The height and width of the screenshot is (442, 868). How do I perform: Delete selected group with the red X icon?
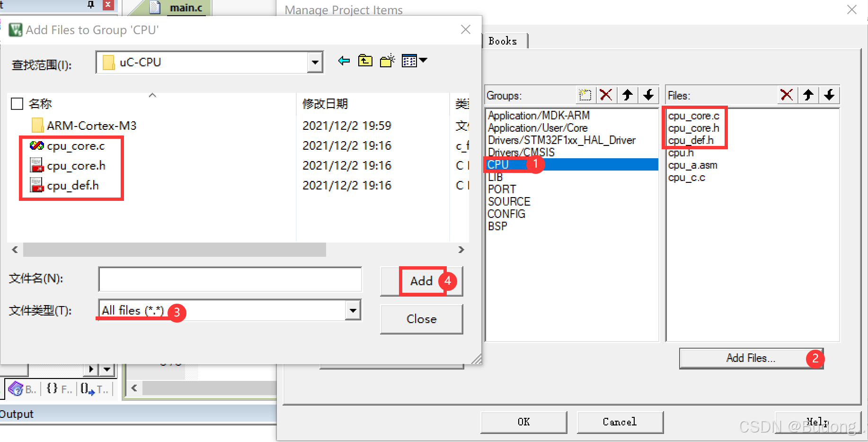[606, 95]
